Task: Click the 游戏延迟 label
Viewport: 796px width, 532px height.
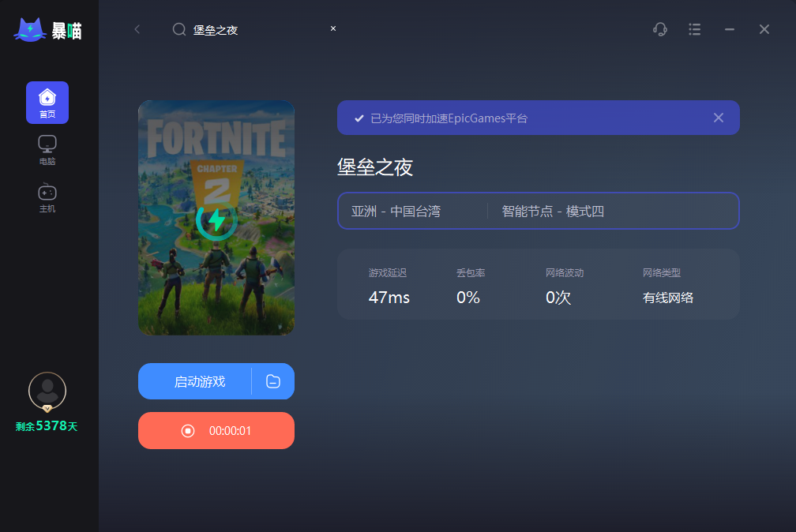Action: [x=388, y=273]
